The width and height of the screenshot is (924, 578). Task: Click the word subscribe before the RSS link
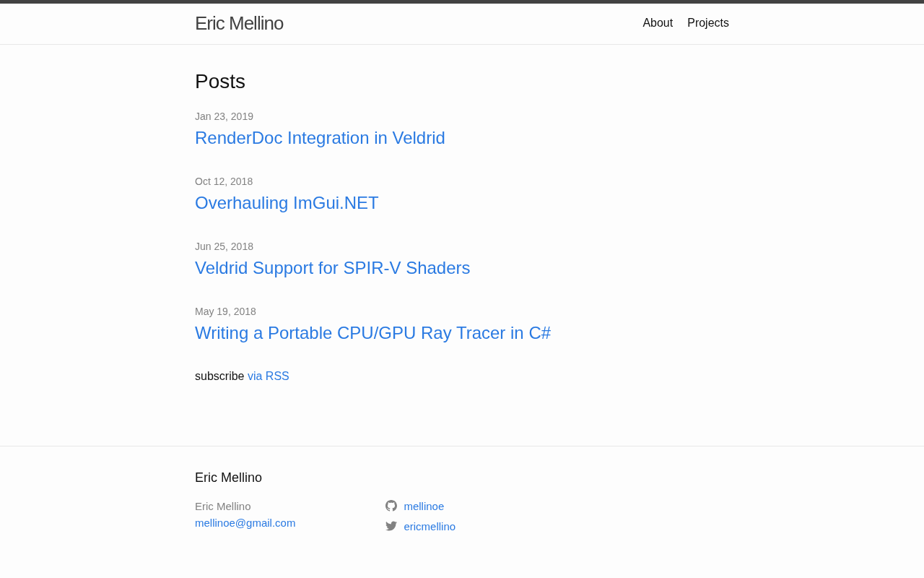click(x=219, y=376)
